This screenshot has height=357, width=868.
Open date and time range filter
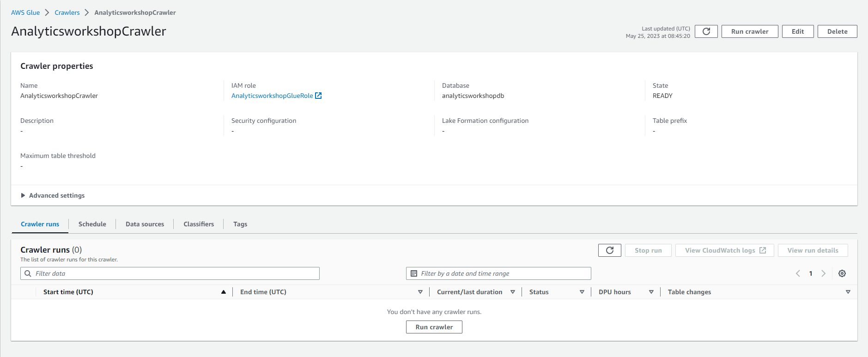pyautogui.click(x=498, y=273)
